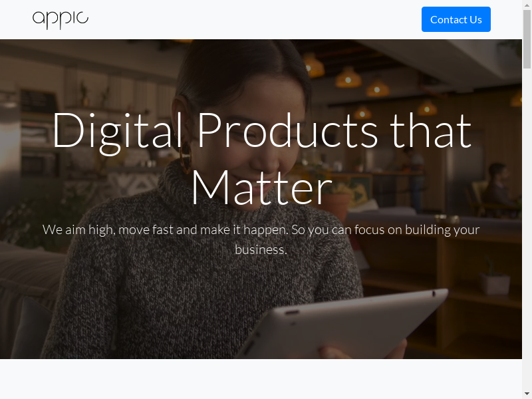
Task: Click the word "Matter" in the headline
Action: [261, 188]
